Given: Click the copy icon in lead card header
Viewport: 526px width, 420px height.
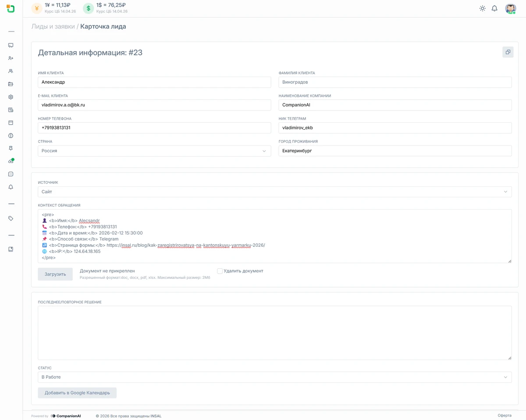Looking at the screenshot, I should click(508, 52).
